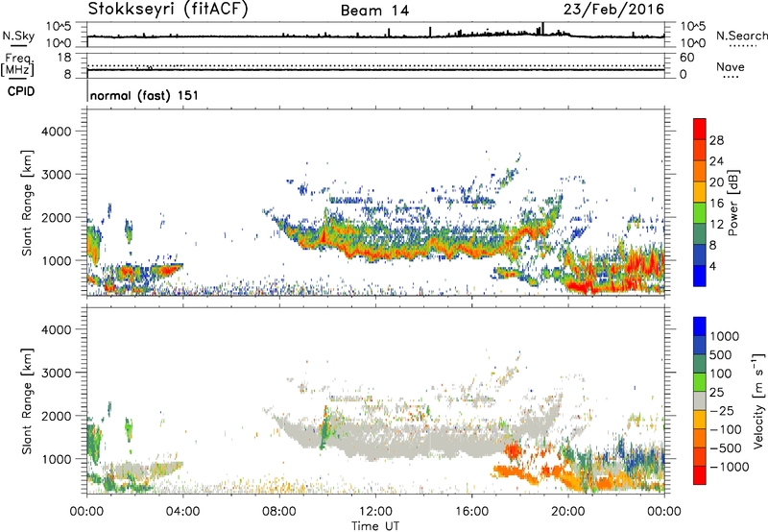Click the date '23/Feb/2016'

click(x=613, y=9)
